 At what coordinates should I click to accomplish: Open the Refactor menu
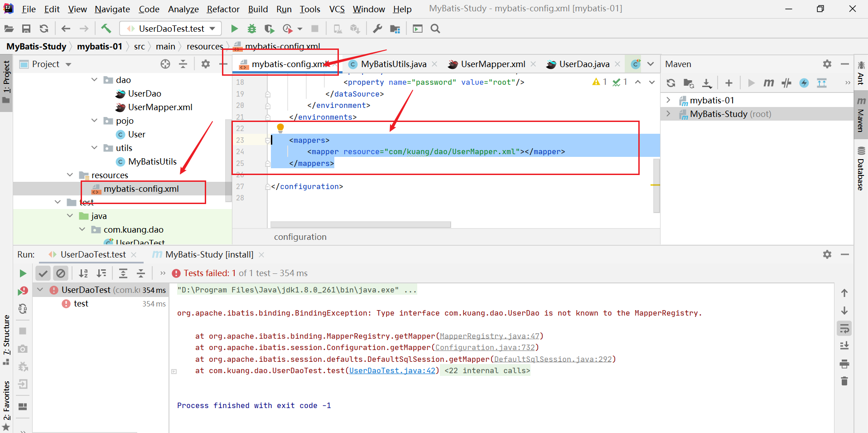pyautogui.click(x=223, y=9)
